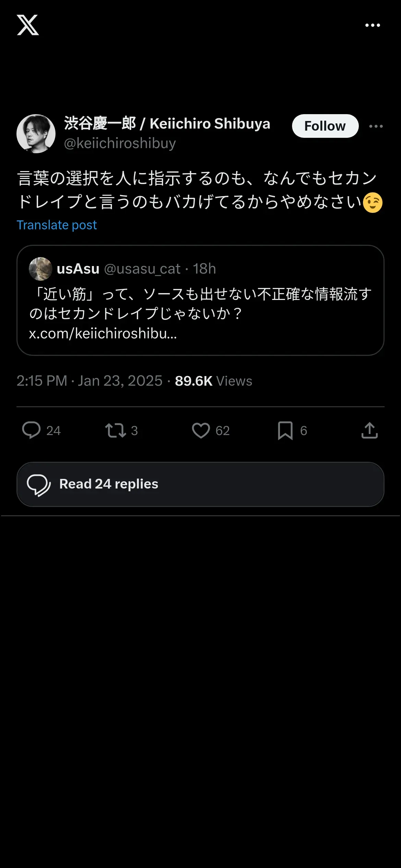
Task: Like the post with the heart icon
Action: point(201,430)
